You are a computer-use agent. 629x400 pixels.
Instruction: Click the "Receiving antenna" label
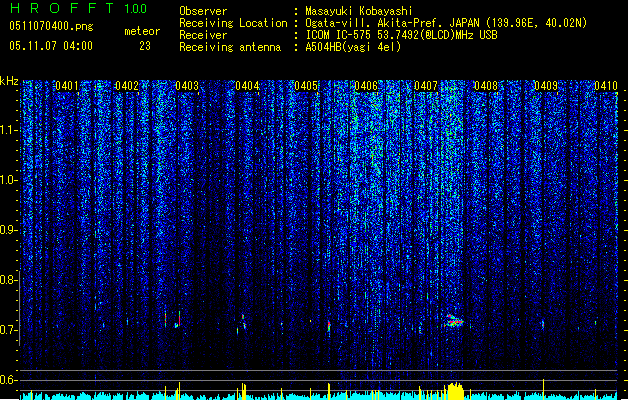(x=230, y=47)
